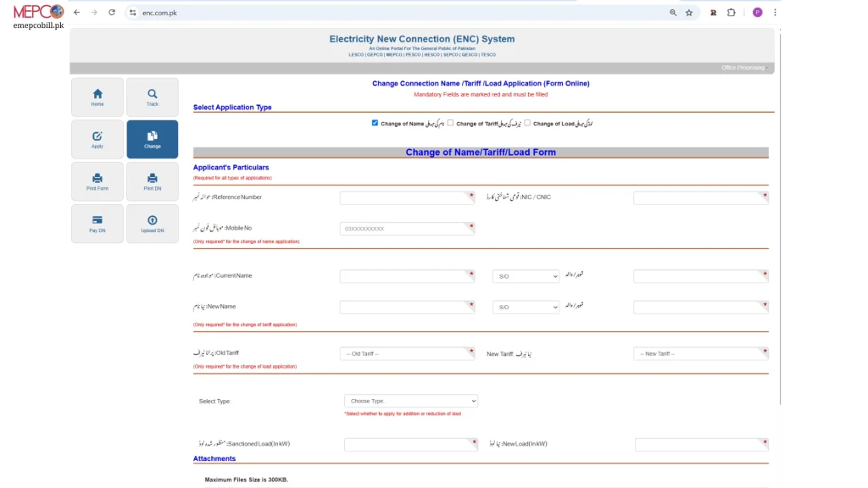Enable the Change of Load checkbox
This screenshot has width=868, height=488.
(527, 123)
